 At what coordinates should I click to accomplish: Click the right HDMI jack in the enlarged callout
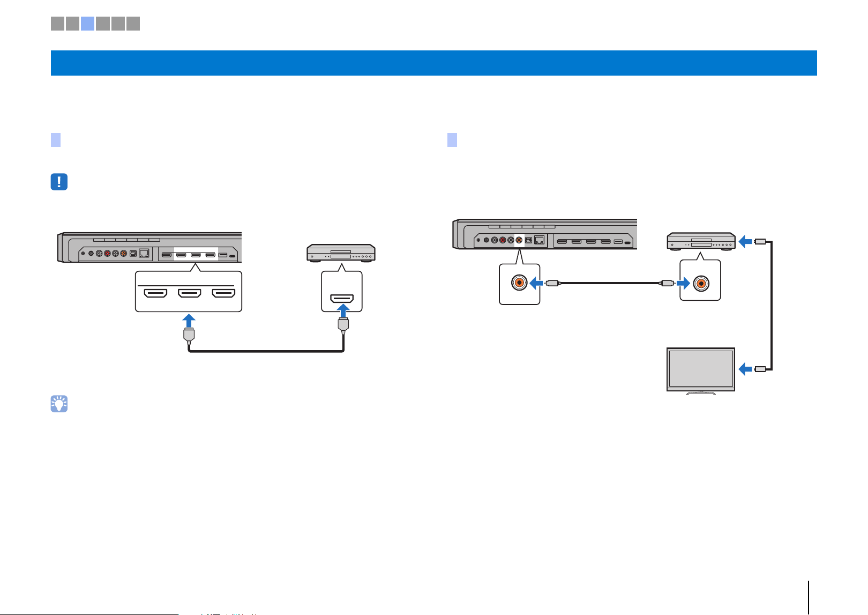click(x=223, y=293)
